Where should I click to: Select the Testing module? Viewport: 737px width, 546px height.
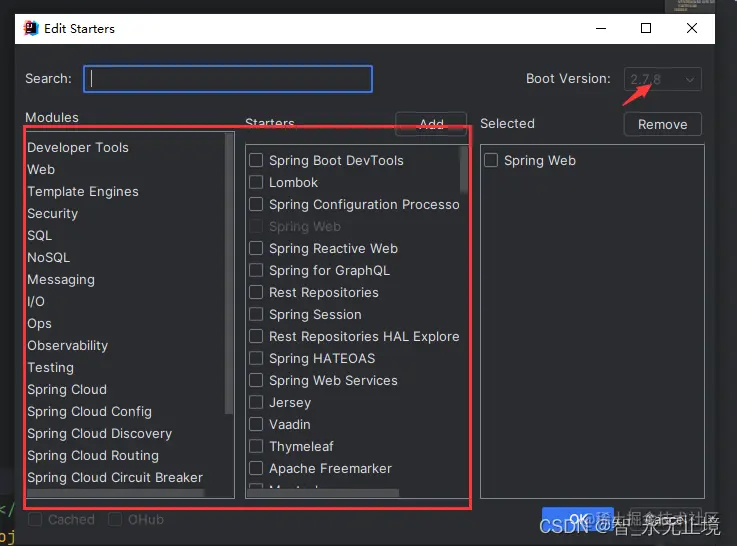(51, 367)
